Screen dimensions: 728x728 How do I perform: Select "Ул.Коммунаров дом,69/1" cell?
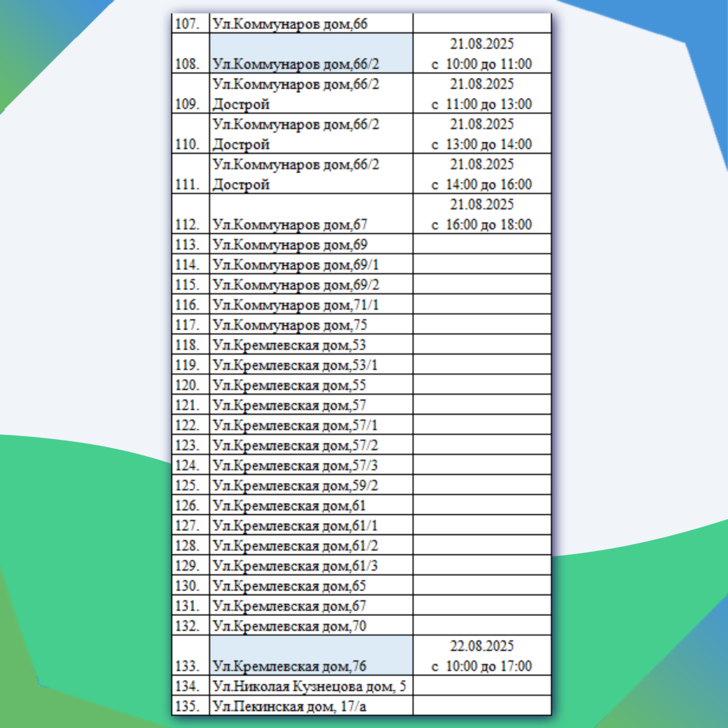311,264
